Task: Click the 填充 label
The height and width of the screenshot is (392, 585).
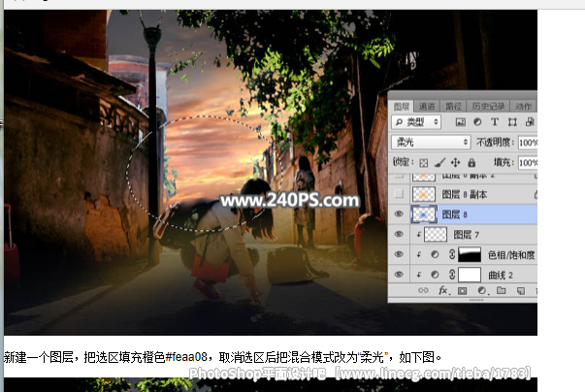Action: (x=504, y=162)
